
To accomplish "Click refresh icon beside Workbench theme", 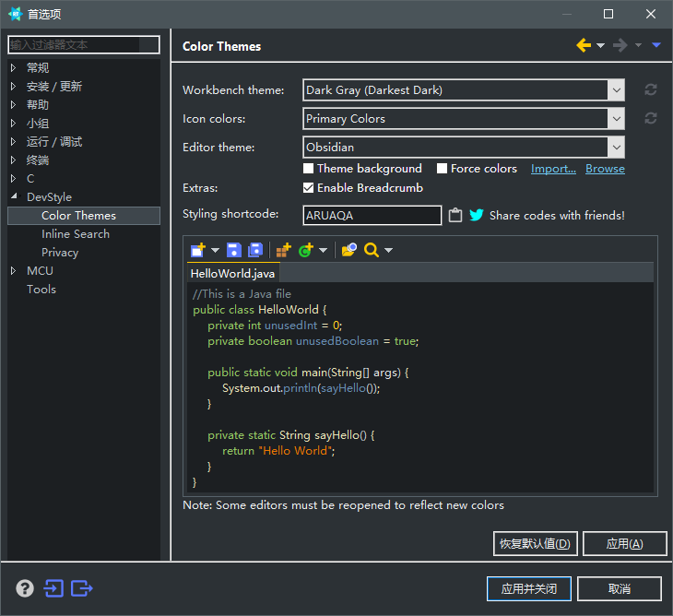I will coord(651,89).
